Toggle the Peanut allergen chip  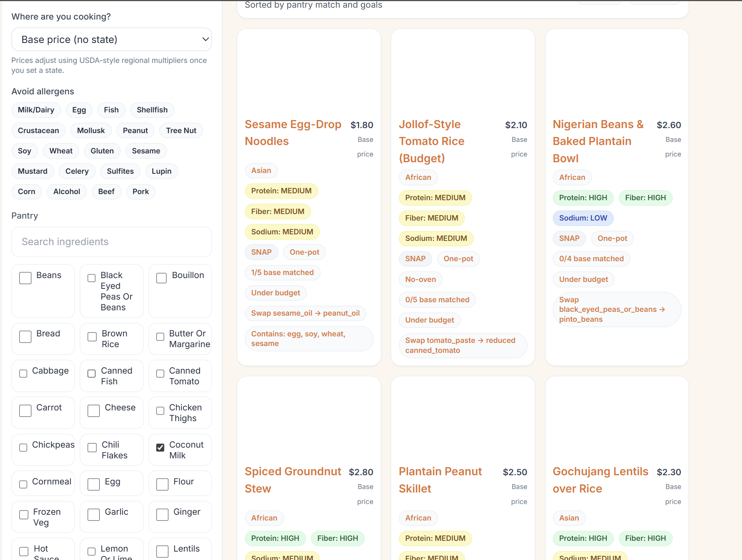135,130
